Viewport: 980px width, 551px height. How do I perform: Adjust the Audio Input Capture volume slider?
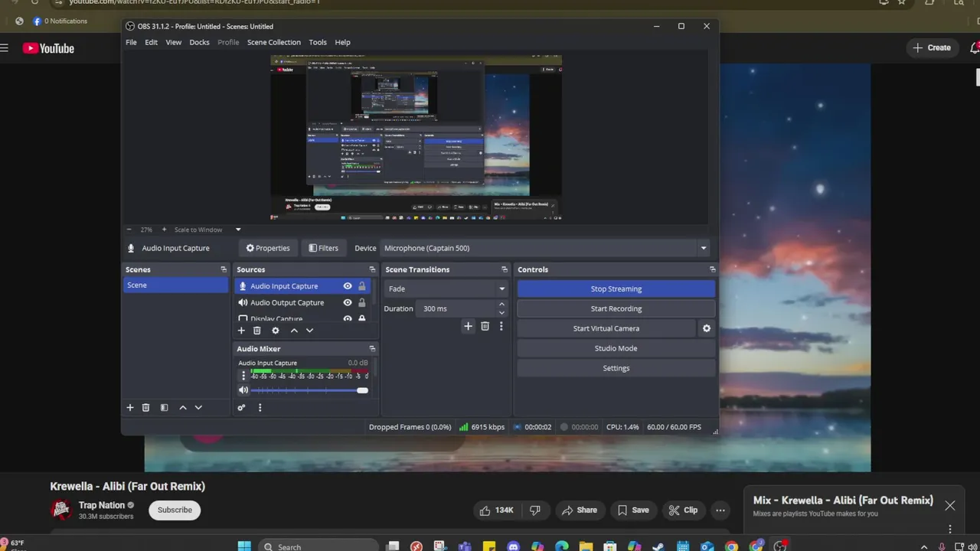coord(309,390)
